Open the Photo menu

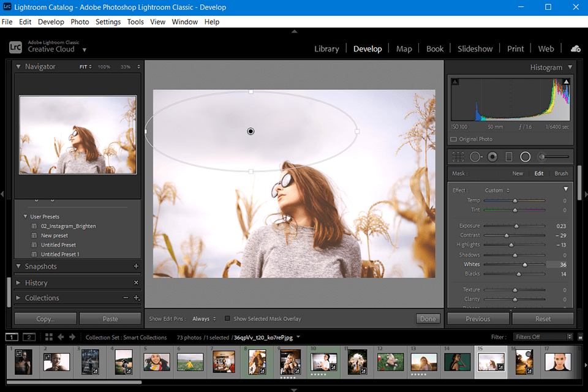[x=80, y=21]
